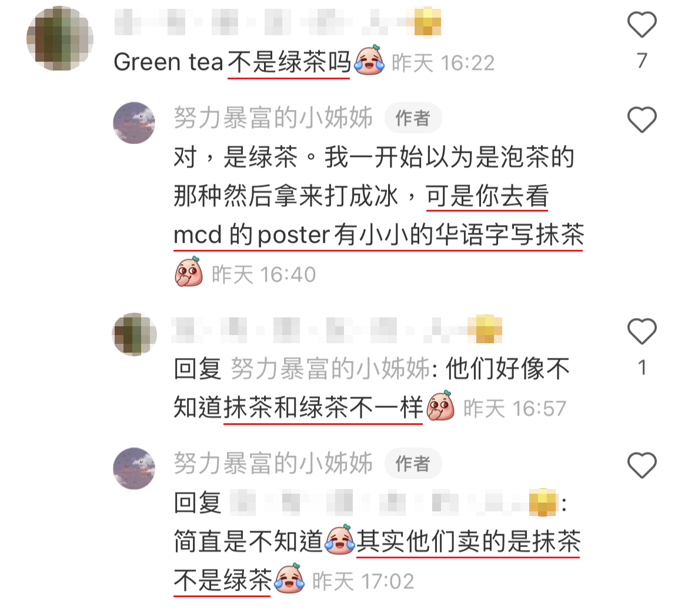The width and height of the screenshot is (688, 616).
Task: Tap the crying emoji after 不是绿茶吗
Action: coord(369,61)
